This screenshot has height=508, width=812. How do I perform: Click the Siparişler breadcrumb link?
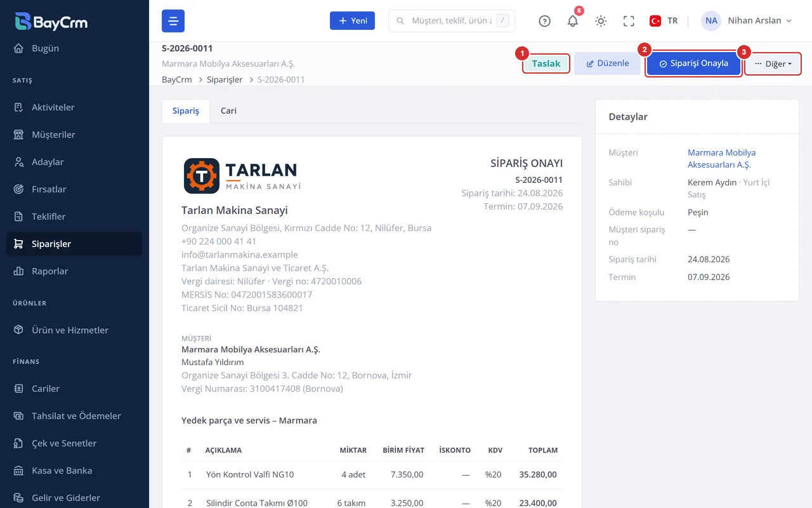[225, 79]
